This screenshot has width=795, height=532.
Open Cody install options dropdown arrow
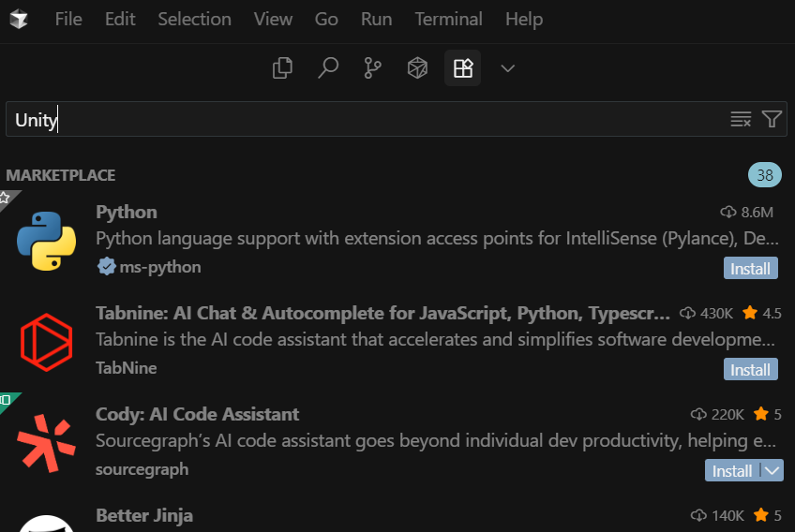pyautogui.click(x=772, y=470)
